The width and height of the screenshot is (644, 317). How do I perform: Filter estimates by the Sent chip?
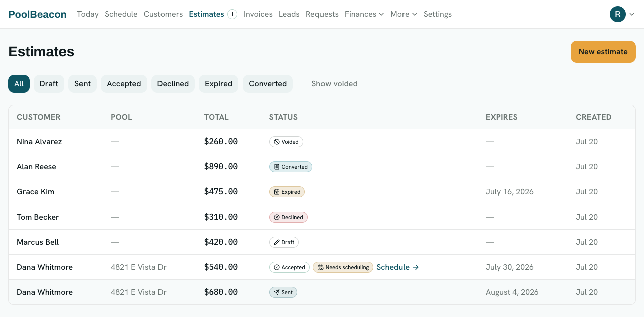[83, 84]
